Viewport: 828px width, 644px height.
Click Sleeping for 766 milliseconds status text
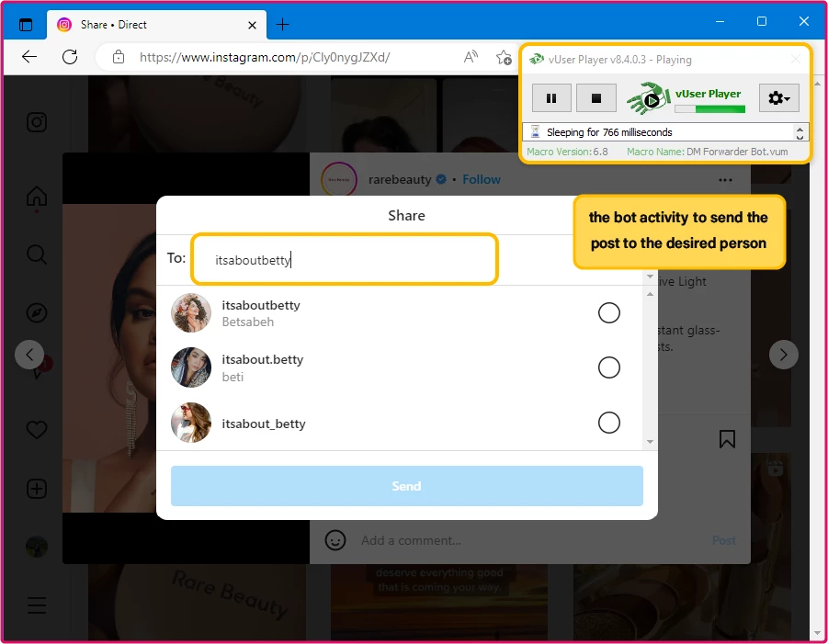pos(609,132)
